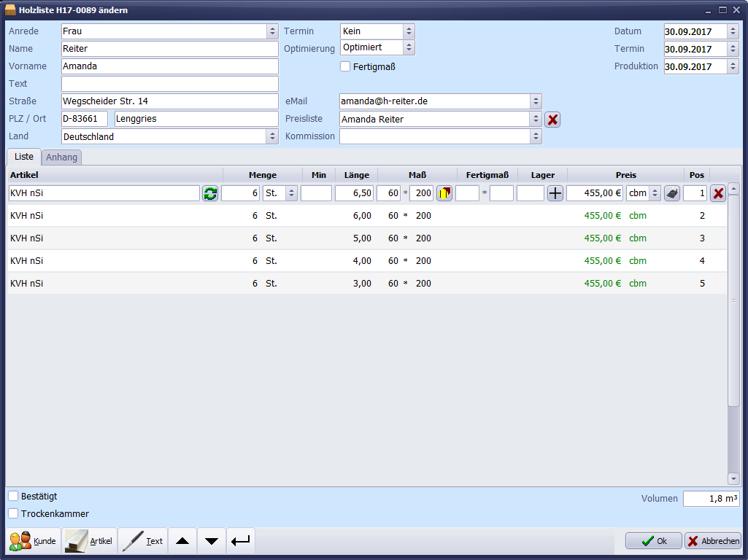This screenshot has width=748, height=560.
Task: Adjust the Datum date stepper
Action: (x=733, y=31)
